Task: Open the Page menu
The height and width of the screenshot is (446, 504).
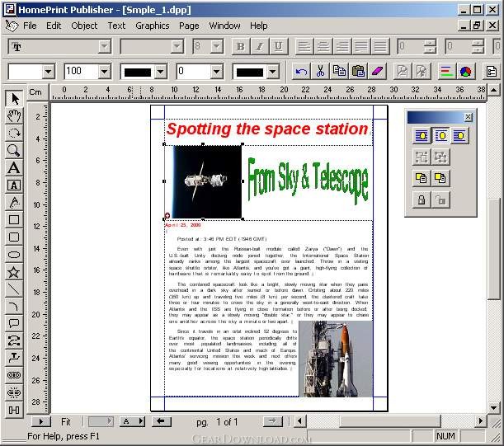Action: 189,26
